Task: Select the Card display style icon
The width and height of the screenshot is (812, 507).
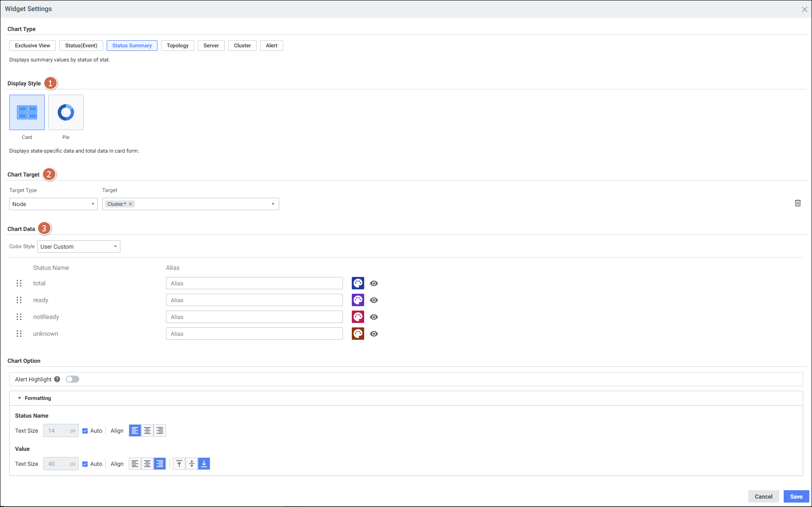Action: (27, 112)
